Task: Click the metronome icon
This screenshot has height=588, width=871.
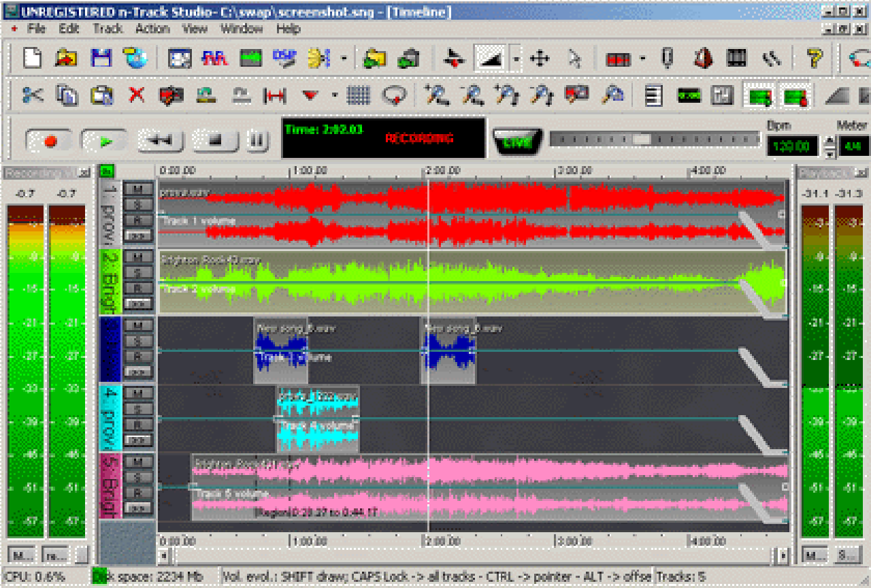Action: [x=703, y=59]
